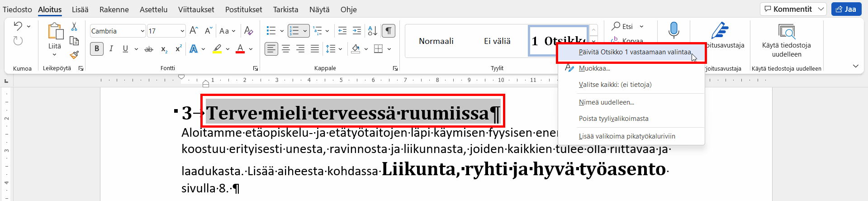868x201 pixels.
Task: Click the Redo arrow icon
Action: click(x=18, y=41)
